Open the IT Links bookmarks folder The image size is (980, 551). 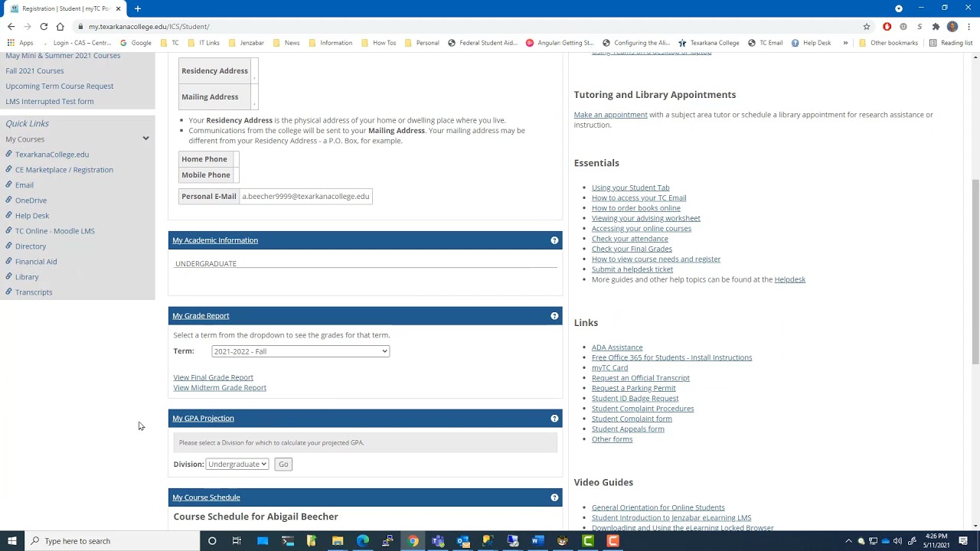point(204,43)
